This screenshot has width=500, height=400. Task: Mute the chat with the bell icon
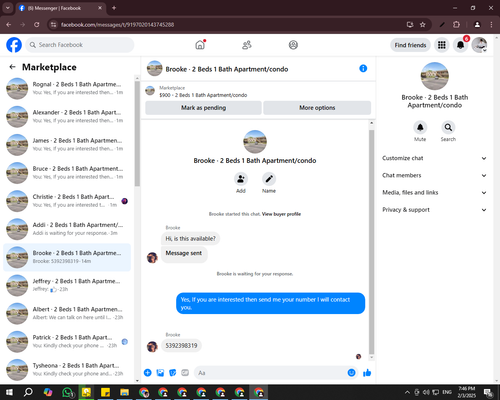[x=420, y=127]
